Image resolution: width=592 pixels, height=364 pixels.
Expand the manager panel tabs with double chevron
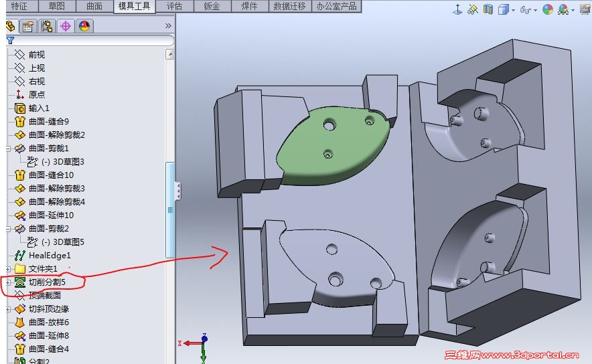click(x=168, y=25)
